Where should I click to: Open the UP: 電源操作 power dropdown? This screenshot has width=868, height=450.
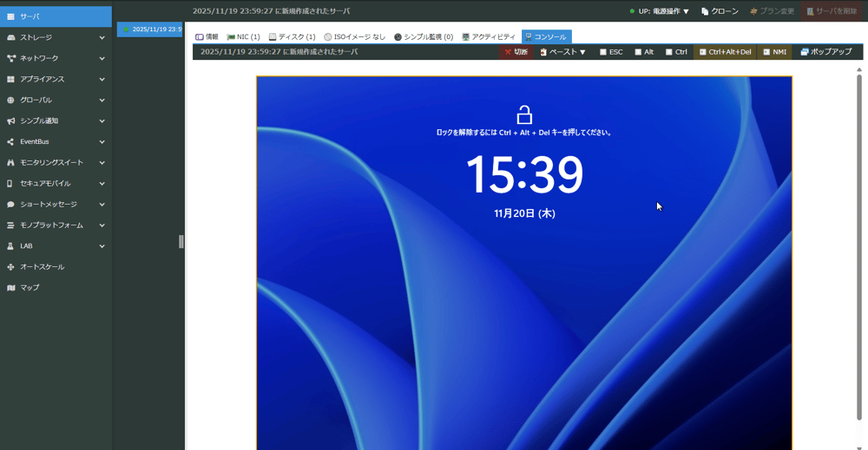pos(660,11)
